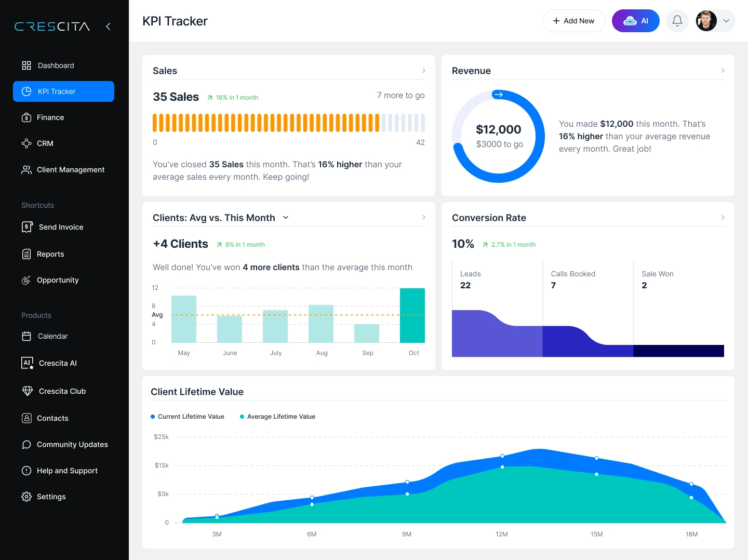Open CRM from the sidebar

pyautogui.click(x=26, y=143)
